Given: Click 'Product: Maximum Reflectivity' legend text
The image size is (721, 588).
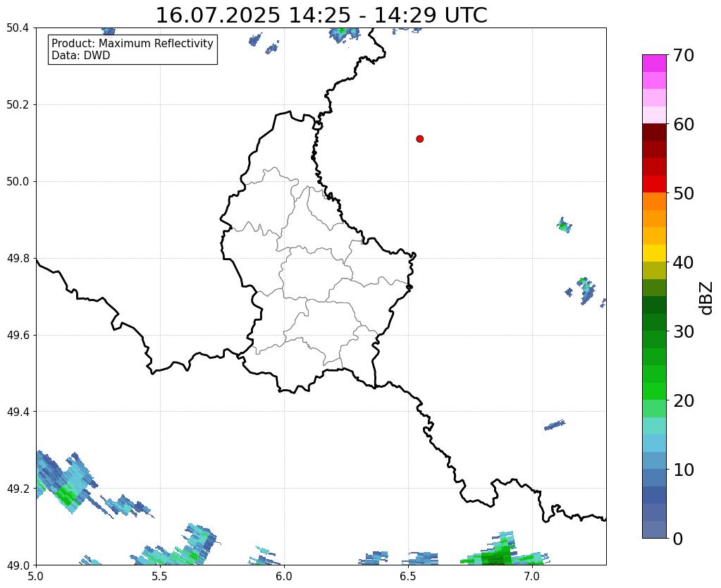Looking at the screenshot, I should point(133,43).
